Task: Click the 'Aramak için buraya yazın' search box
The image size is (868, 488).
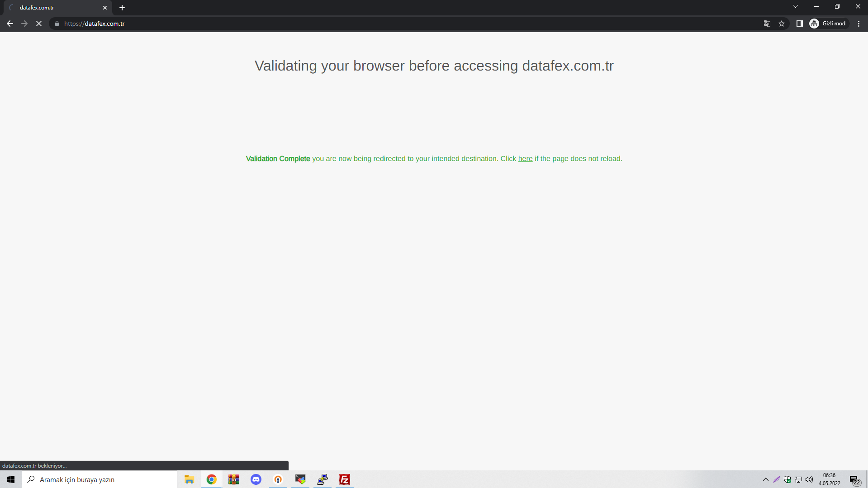Action: point(100,479)
